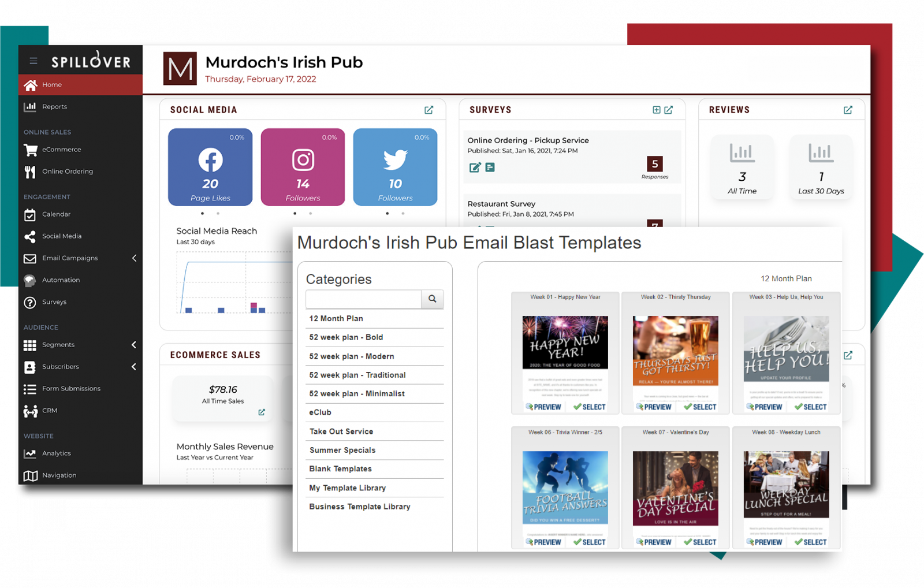Click the eCommerce shopping cart icon
The height and width of the screenshot is (588, 924).
(x=30, y=150)
